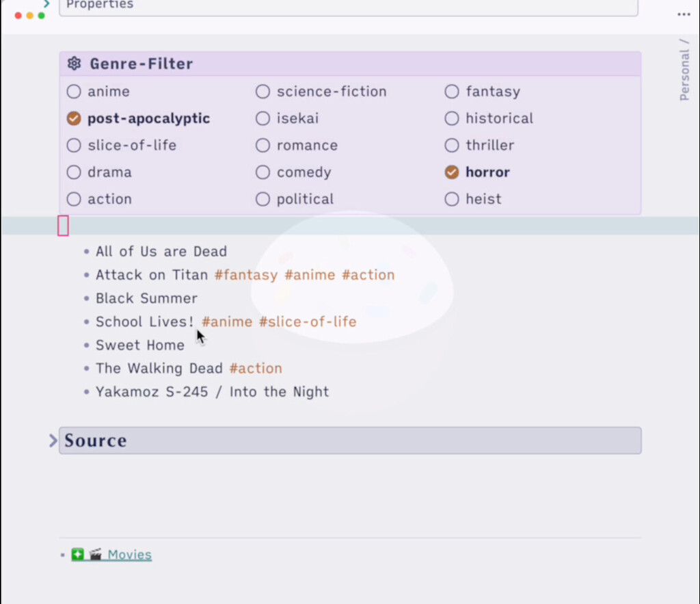Select the anime genre radio button
Screen dimensions: 700x604
[x=73, y=91]
